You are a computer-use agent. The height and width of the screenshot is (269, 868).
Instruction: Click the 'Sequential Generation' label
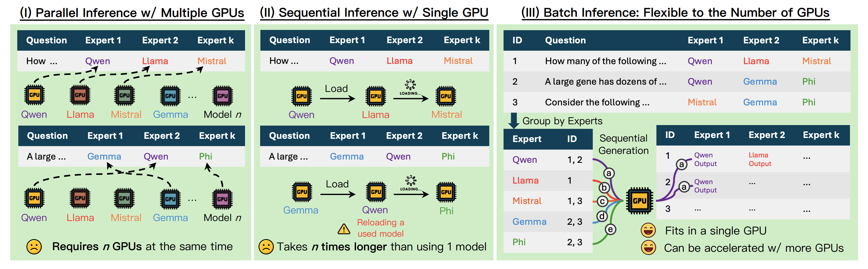pyautogui.click(x=624, y=144)
